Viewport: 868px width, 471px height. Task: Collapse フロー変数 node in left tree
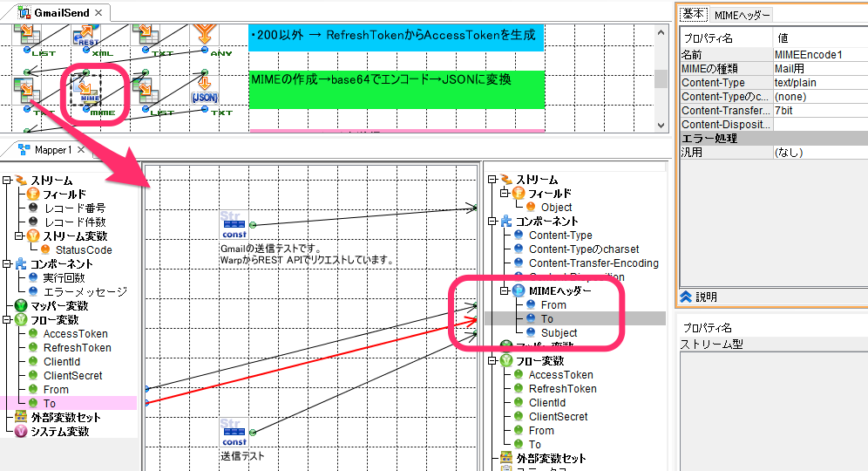[x=7, y=320]
